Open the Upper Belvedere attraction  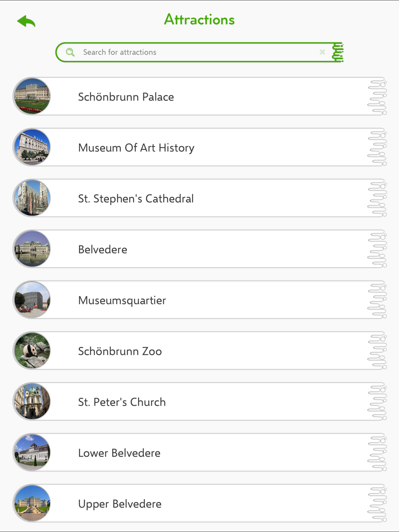tap(200, 503)
